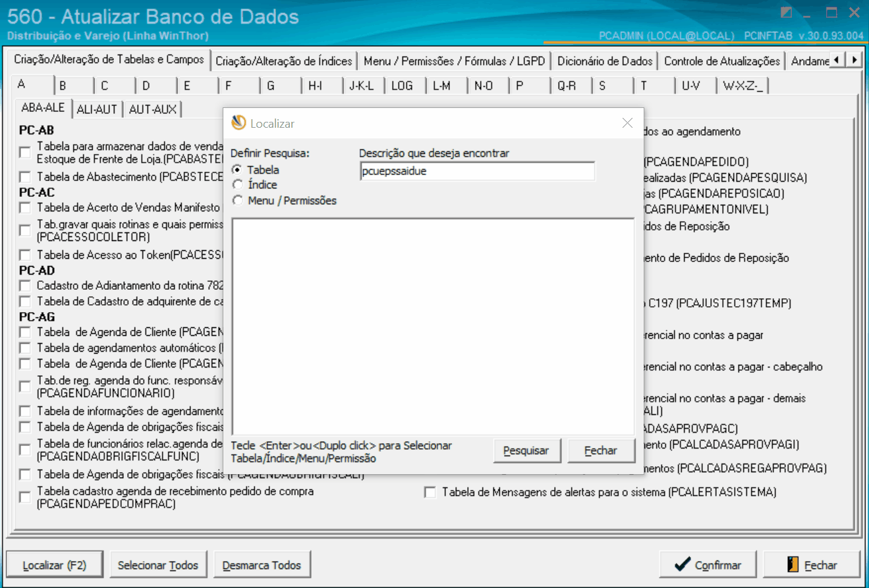Check PCAGENDAFUNCIONARIO table checkbox
869x588 pixels.
coord(25,387)
